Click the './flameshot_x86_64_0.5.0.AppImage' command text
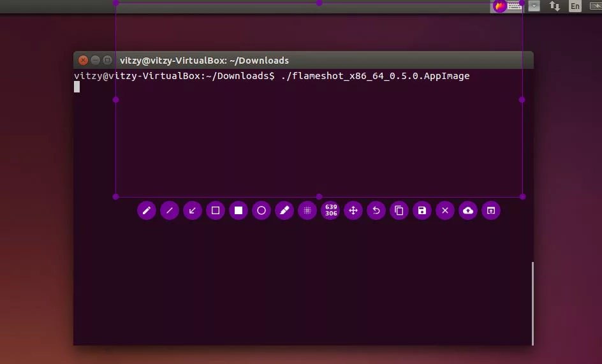The height and width of the screenshot is (364, 602). 375,76
